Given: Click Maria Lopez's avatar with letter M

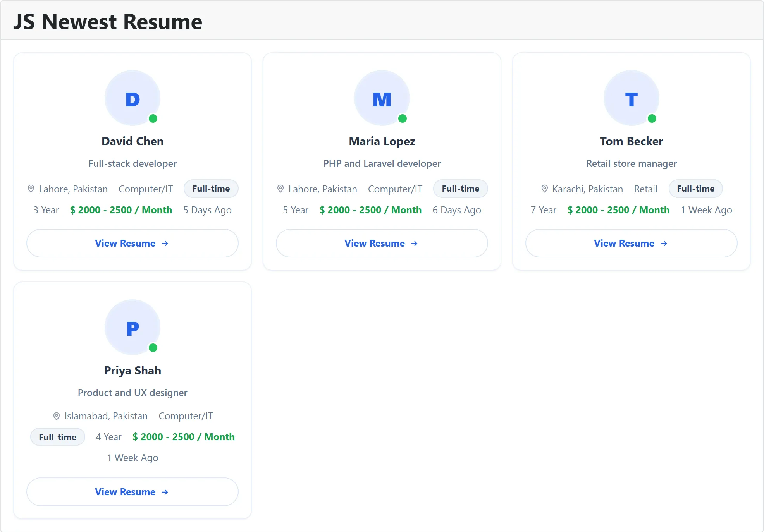Looking at the screenshot, I should 382,98.
